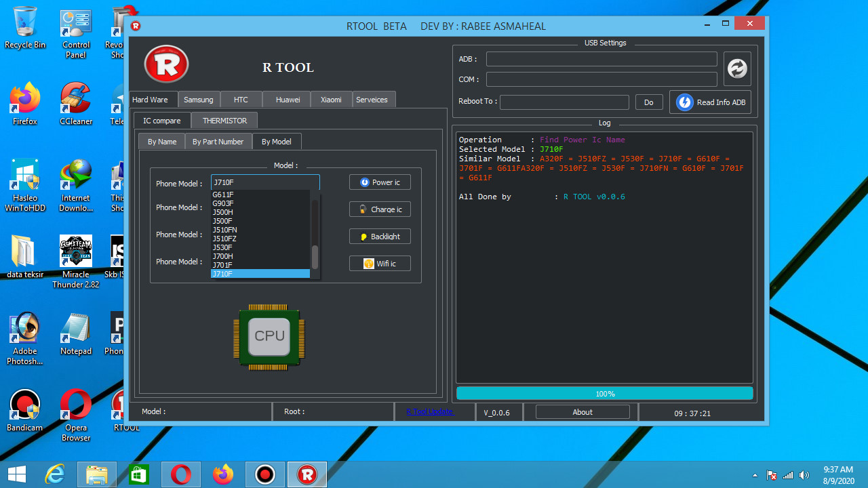Open the Huawei tab
The height and width of the screenshot is (488, 868).
(x=288, y=100)
